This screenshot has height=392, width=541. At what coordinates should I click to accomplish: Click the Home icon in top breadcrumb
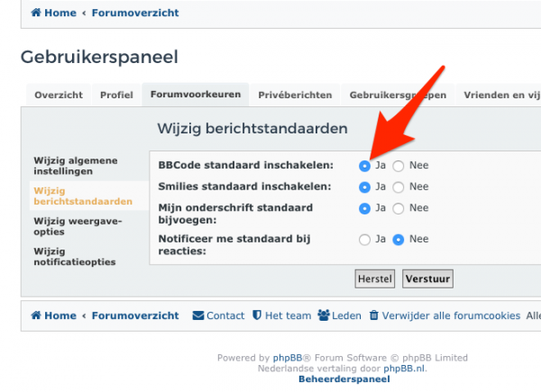pyautogui.click(x=36, y=14)
